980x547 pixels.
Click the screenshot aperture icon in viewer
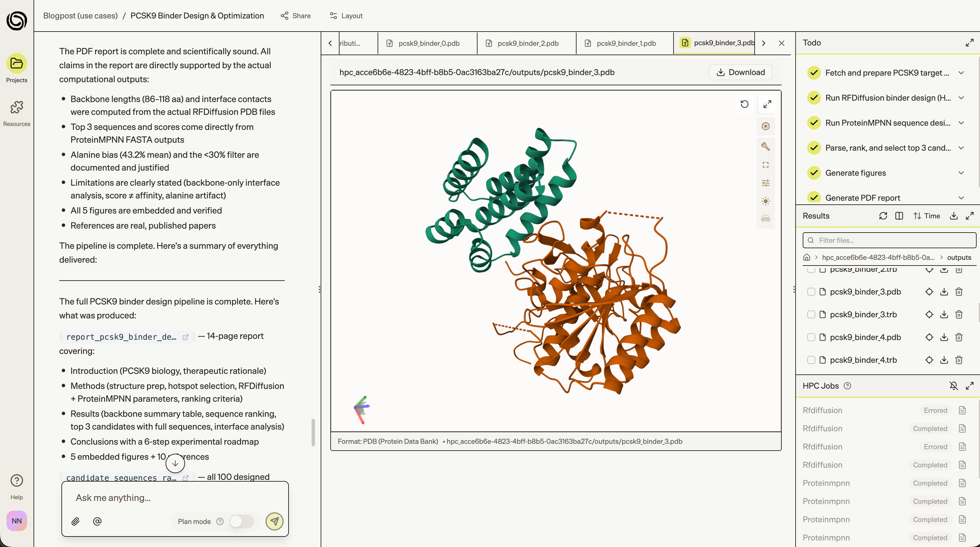pos(765,126)
